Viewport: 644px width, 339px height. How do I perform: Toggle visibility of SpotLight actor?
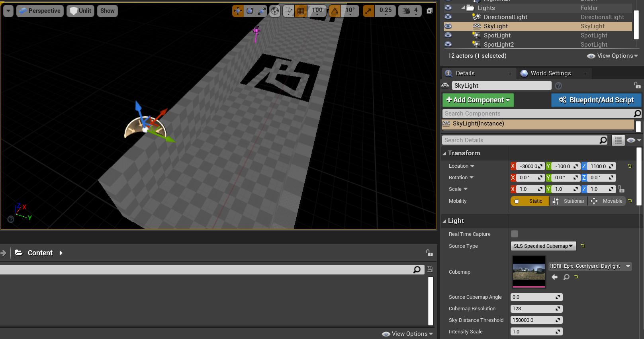[448, 35]
